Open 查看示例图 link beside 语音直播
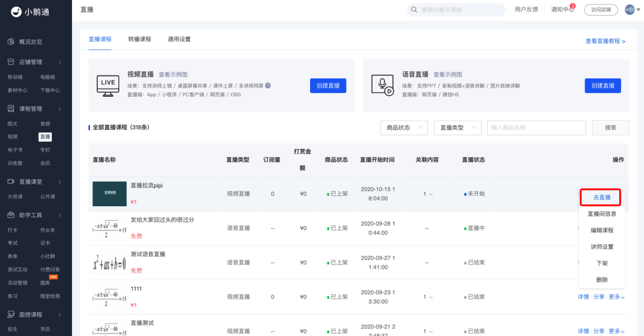Screen dimensions: 644x336 coord(448,74)
